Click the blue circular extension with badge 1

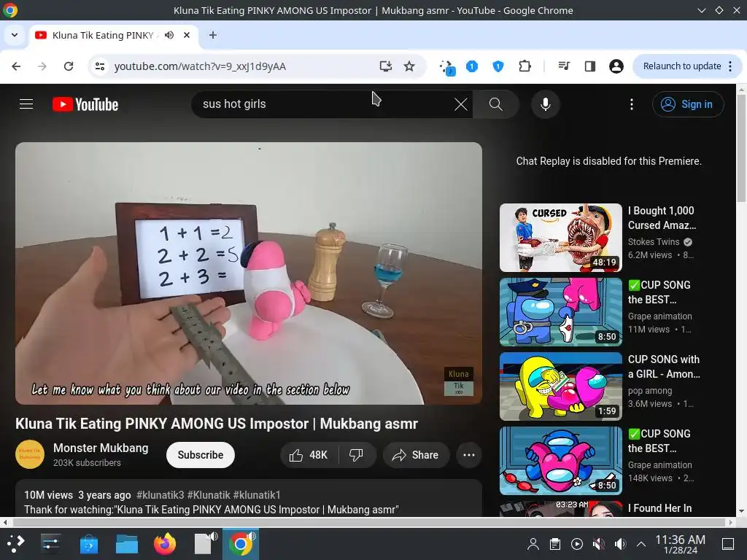472,66
